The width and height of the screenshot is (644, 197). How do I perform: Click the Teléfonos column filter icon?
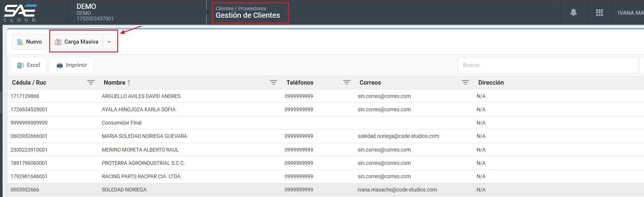[x=346, y=82]
